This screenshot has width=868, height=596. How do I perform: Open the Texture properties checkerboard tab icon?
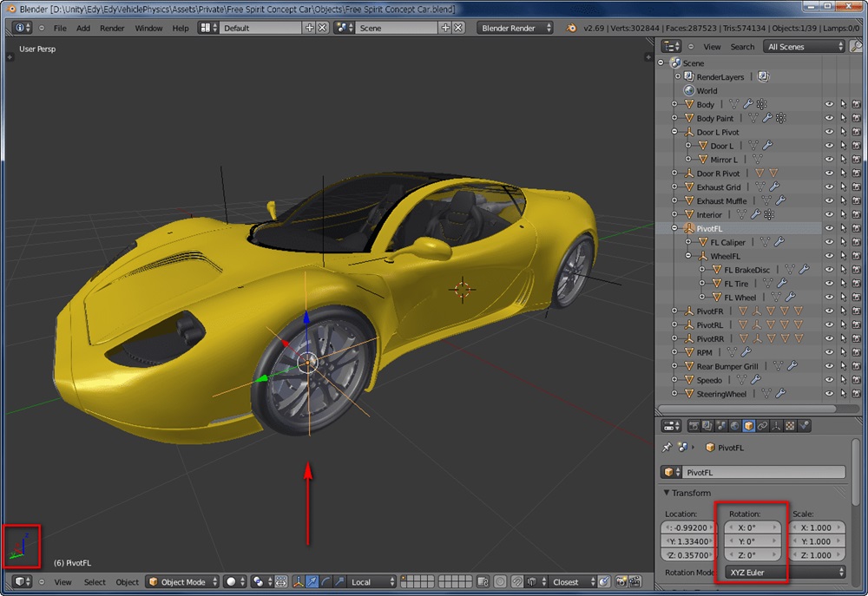pos(790,426)
